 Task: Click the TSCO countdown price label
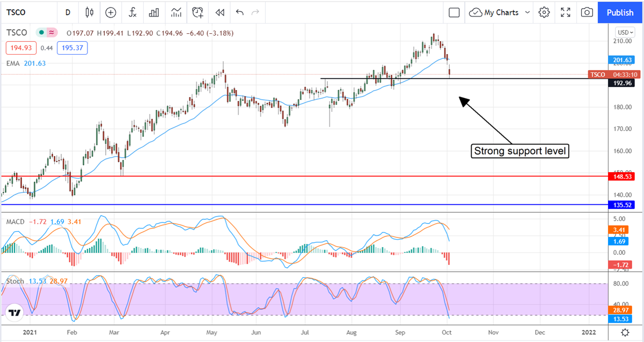(613, 75)
